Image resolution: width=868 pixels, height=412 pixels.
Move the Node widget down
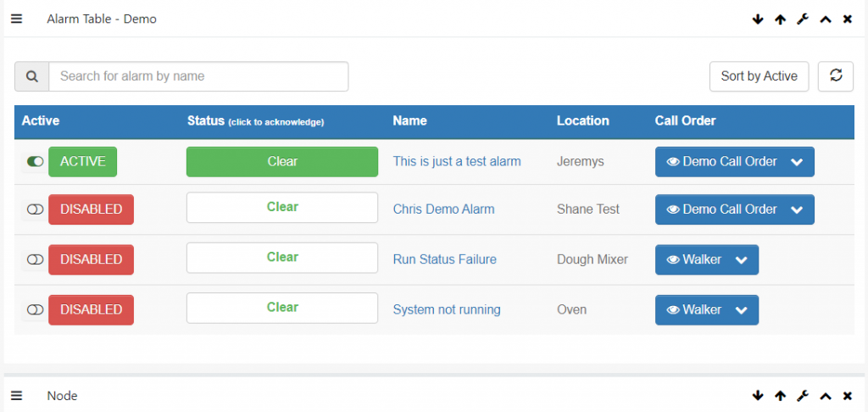758,395
